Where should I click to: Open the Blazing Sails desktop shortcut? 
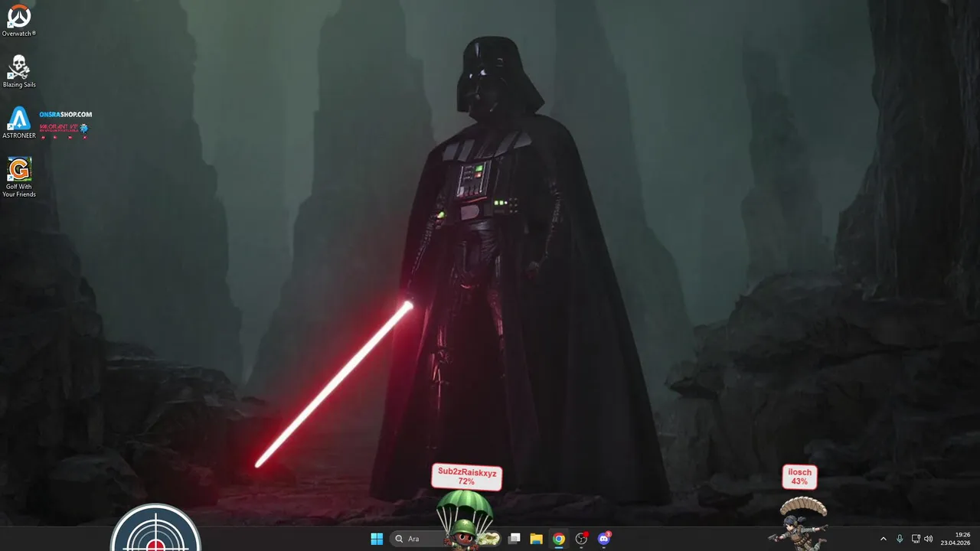point(18,71)
